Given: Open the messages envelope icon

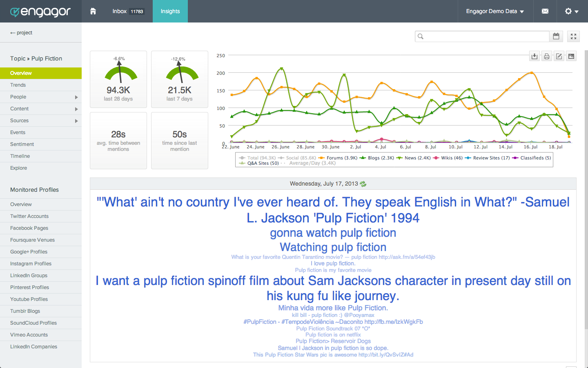Looking at the screenshot, I should pos(545,11).
